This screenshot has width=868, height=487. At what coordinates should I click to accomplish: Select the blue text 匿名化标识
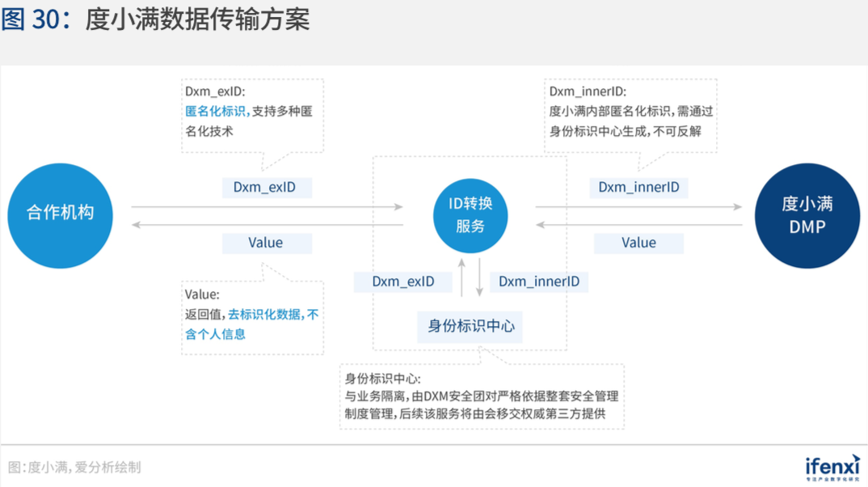point(215,112)
